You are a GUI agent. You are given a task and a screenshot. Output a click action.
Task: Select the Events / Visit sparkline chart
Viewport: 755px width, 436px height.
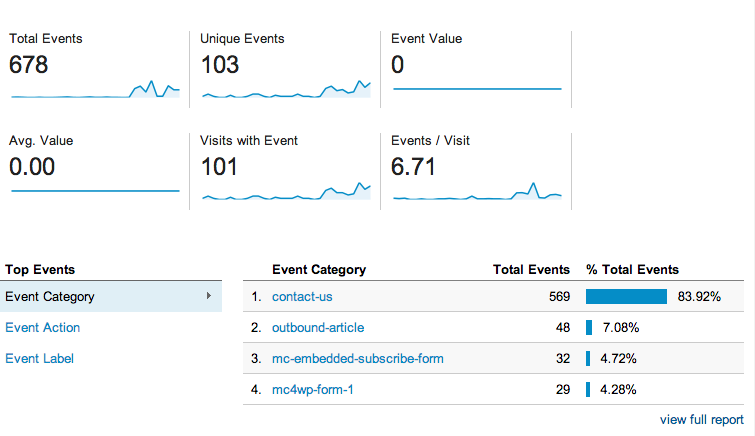pos(477,191)
